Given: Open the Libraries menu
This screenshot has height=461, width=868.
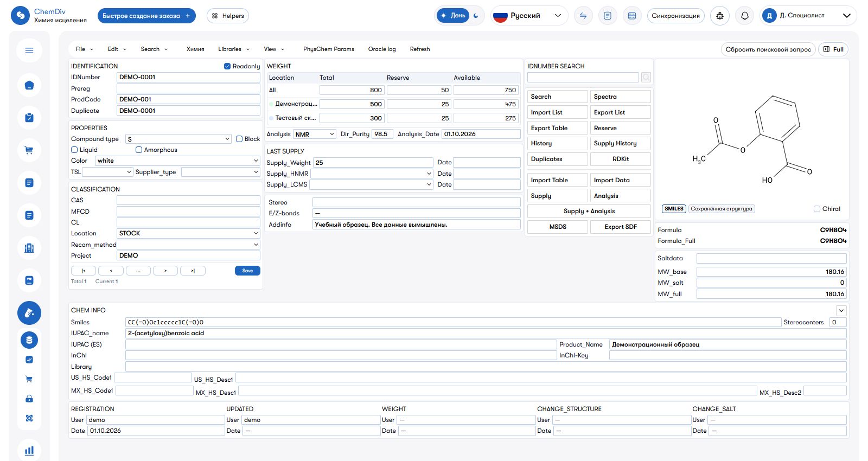Looking at the screenshot, I should pyautogui.click(x=234, y=49).
